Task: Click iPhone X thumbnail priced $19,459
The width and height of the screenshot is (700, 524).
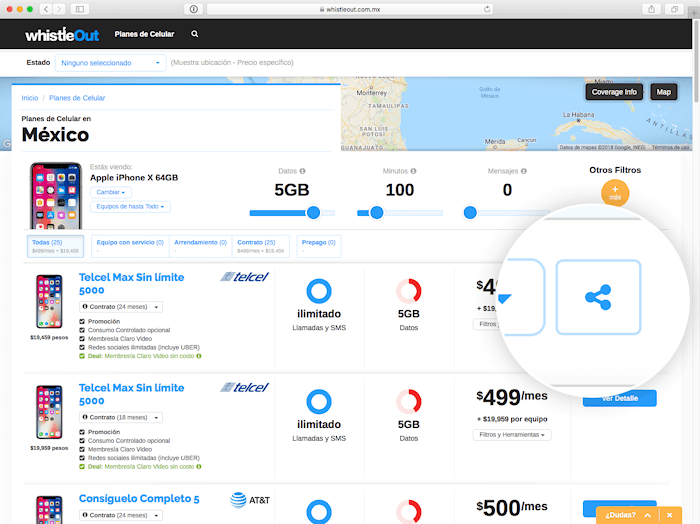Action: click(49, 302)
